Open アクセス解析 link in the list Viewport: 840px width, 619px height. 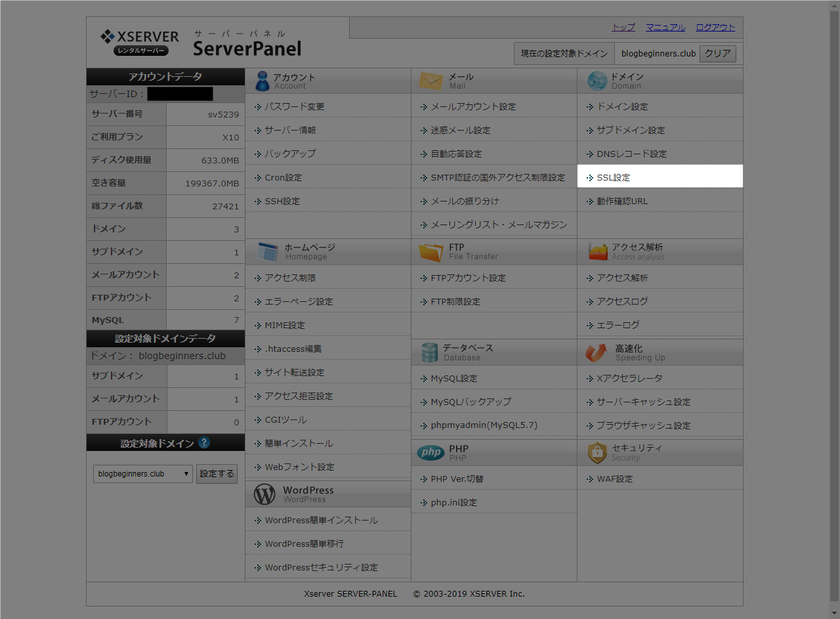coord(622,278)
